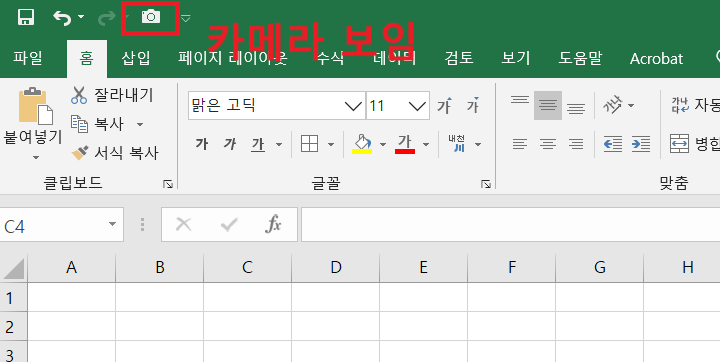Viewport: 720px width, 362px height.
Task: Click the decrease font size icon
Action: point(473,106)
